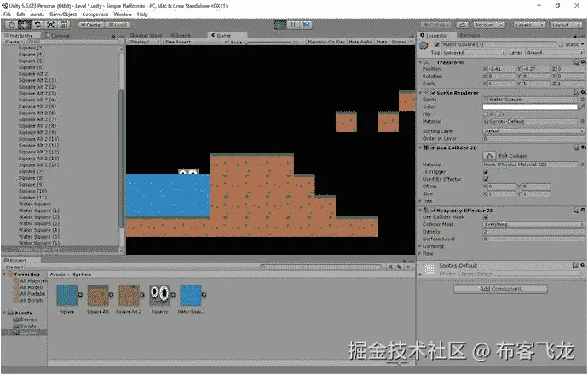Select the Scale tool in the toolbar

[x=51, y=25]
